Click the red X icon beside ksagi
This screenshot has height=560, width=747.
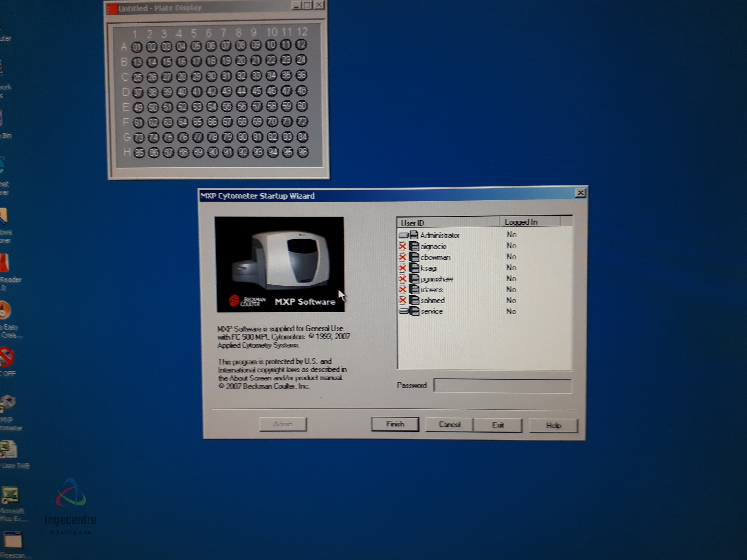click(x=403, y=268)
